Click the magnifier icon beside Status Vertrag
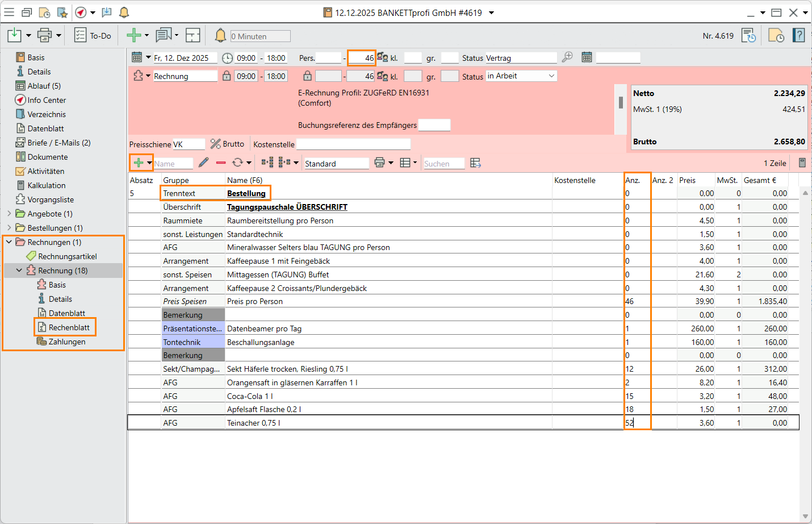This screenshot has width=812, height=524. tap(567, 57)
